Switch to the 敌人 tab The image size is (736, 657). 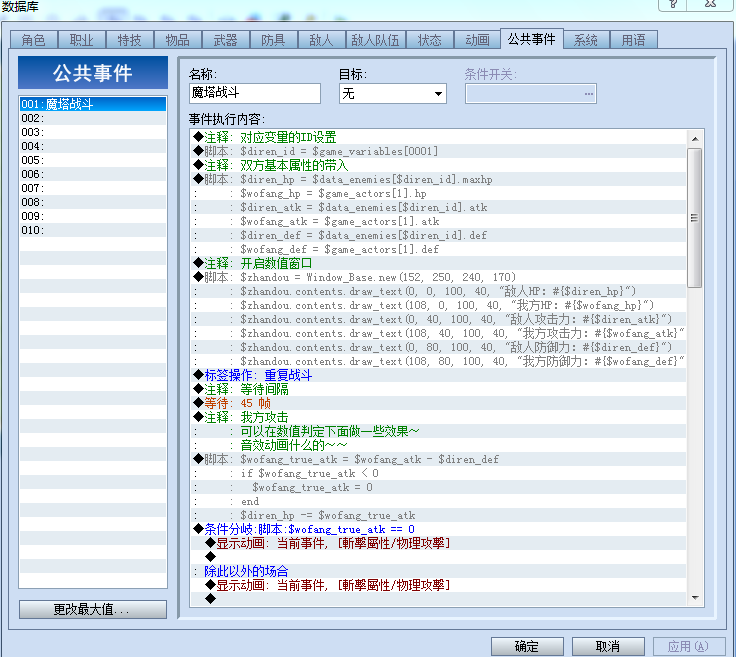point(322,40)
